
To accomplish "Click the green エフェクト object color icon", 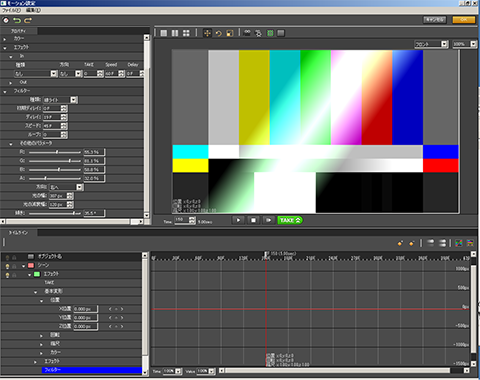I will coord(37,274).
